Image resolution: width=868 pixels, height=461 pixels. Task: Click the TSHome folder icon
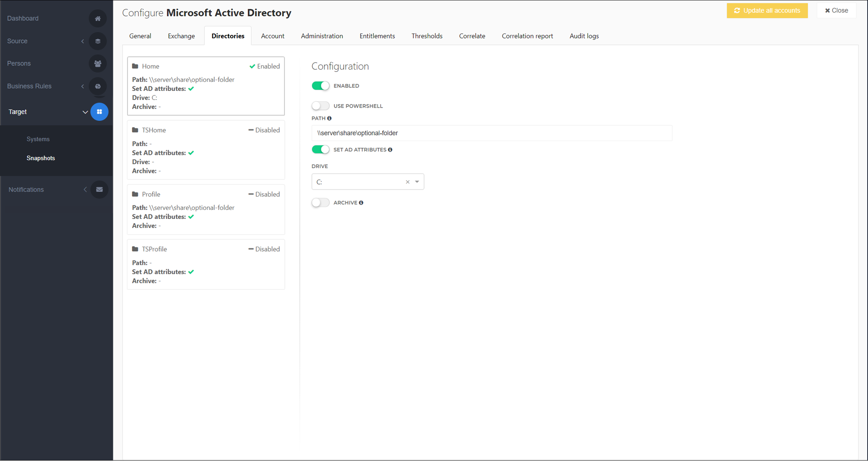point(135,130)
